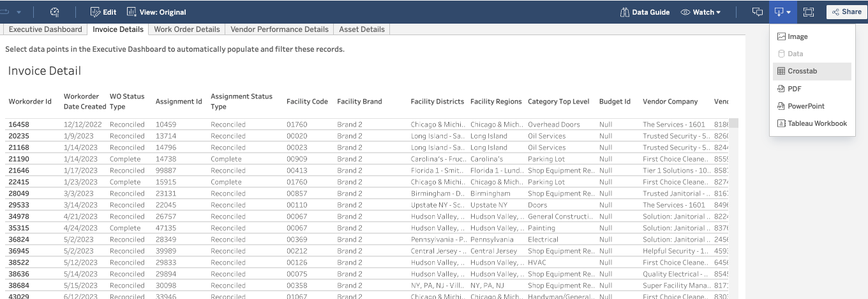Open the Asset Details tab
The width and height of the screenshot is (868, 299).
pos(362,29)
